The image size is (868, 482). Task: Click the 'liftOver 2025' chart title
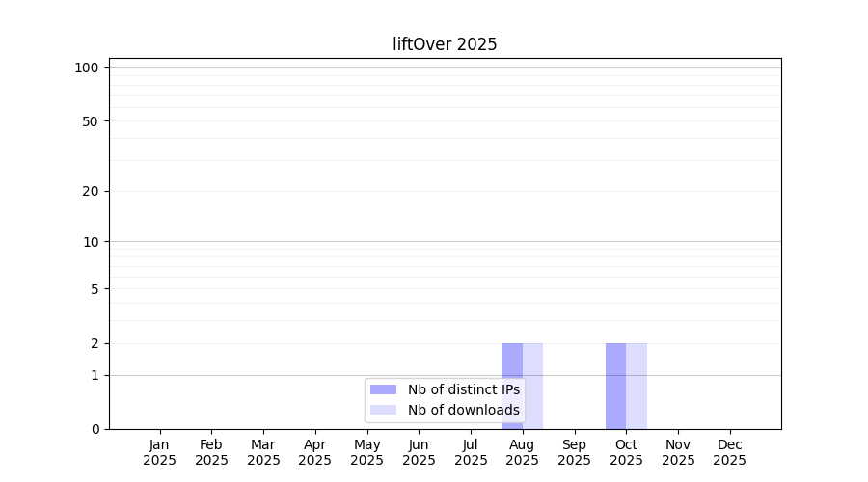445,44
